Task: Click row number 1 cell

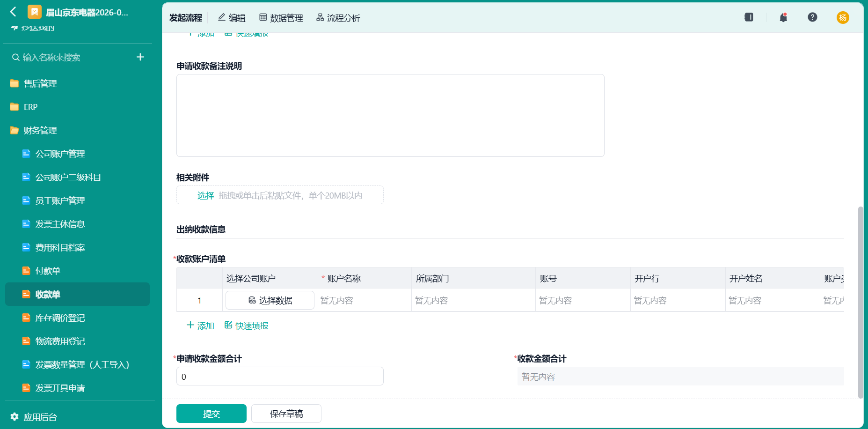Action: click(x=199, y=300)
